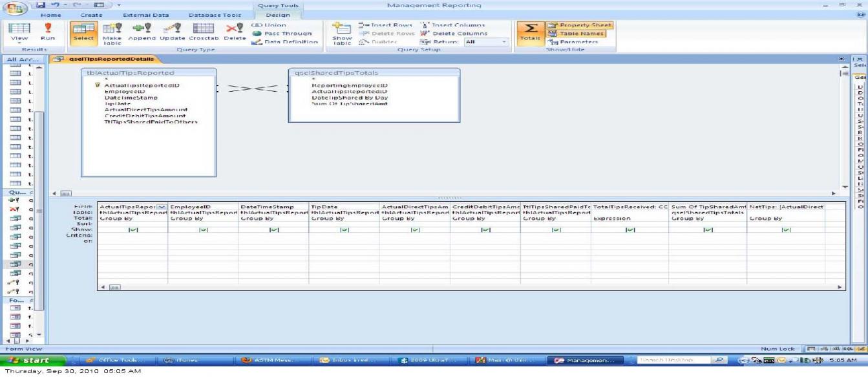Open the Builder tool
The height and width of the screenshot is (377, 868).
[379, 42]
